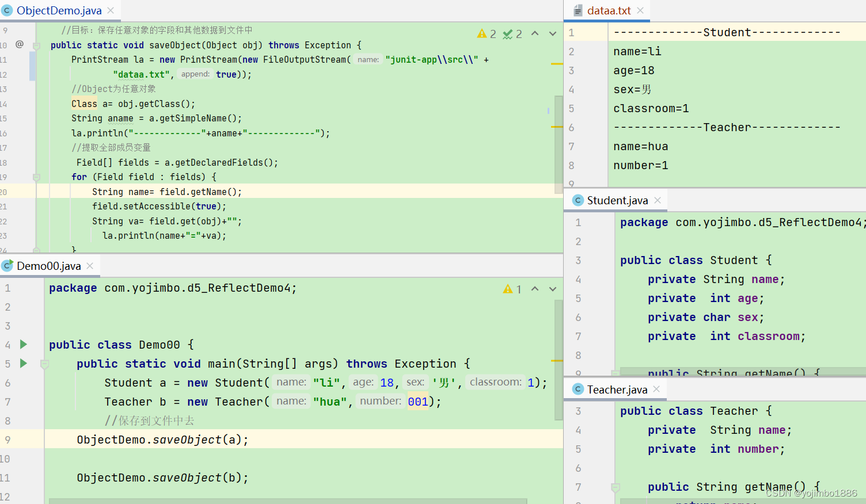Click the Demo00.java horizontal scrollbar
Viewport: 866px width, 504px height.
click(x=288, y=501)
